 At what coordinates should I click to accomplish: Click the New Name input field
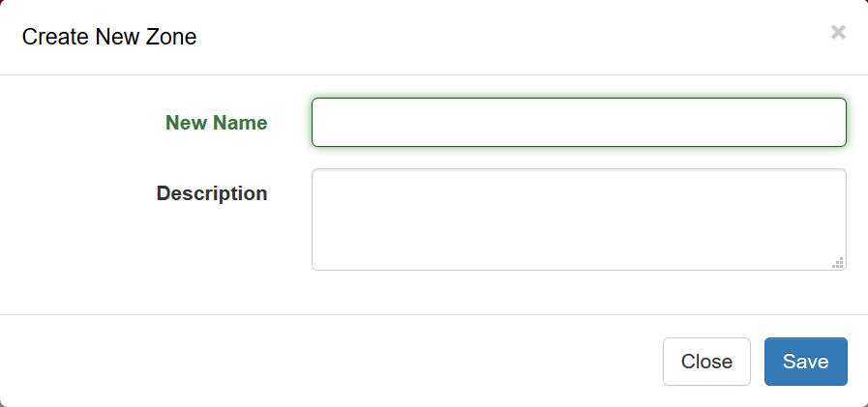(579, 123)
